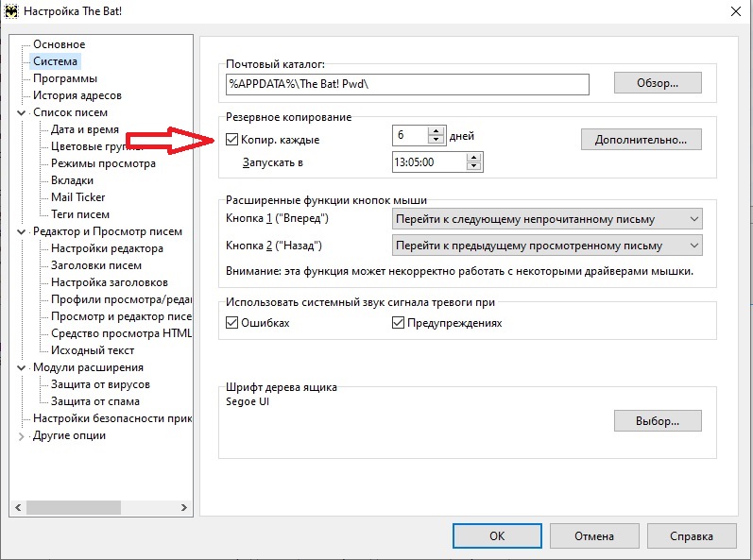Open История адресов settings page
The height and width of the screenshot is (560, 753).
click(77, 95)
